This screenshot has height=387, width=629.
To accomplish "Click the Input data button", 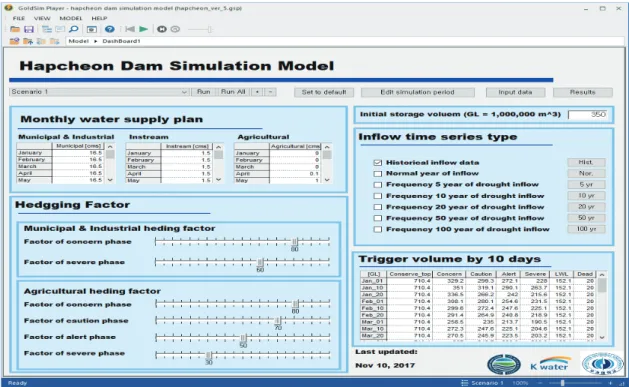I will [x=515, y=92].
